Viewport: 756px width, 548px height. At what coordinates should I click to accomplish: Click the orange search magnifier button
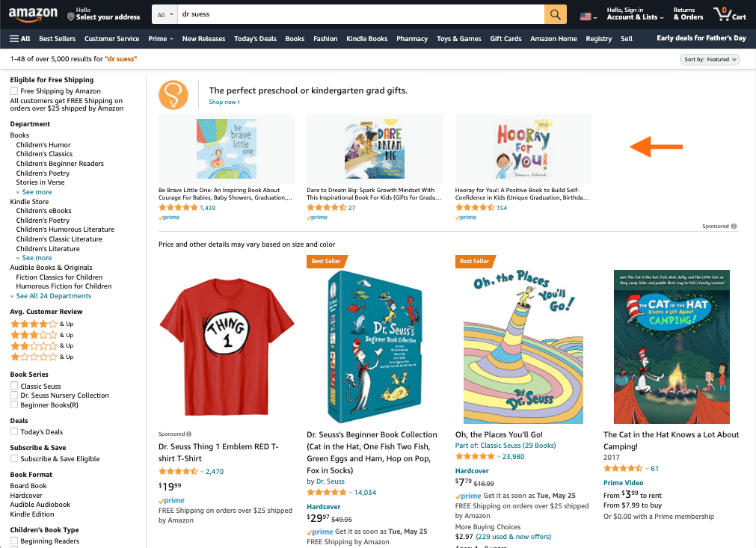555,15
